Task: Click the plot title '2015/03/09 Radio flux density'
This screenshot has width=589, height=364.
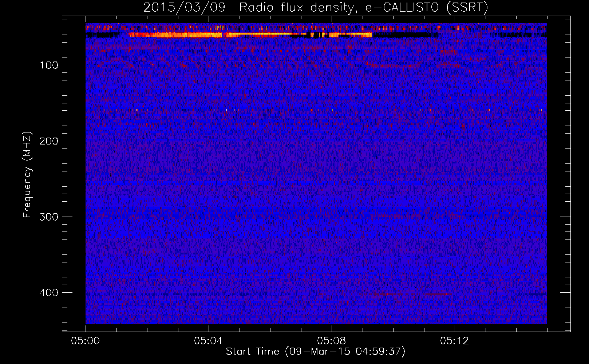Action: coord(316,7)
